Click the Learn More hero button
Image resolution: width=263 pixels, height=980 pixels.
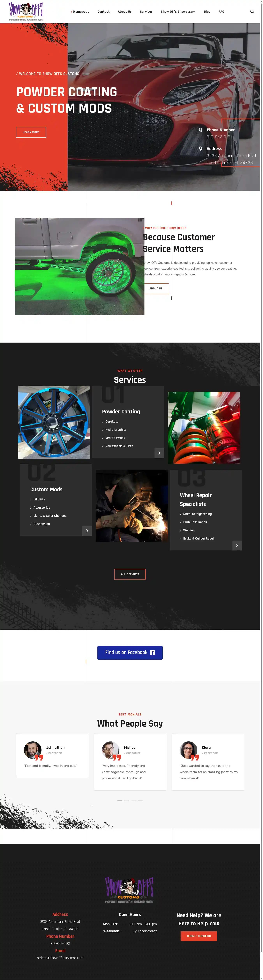pos(31,132)
